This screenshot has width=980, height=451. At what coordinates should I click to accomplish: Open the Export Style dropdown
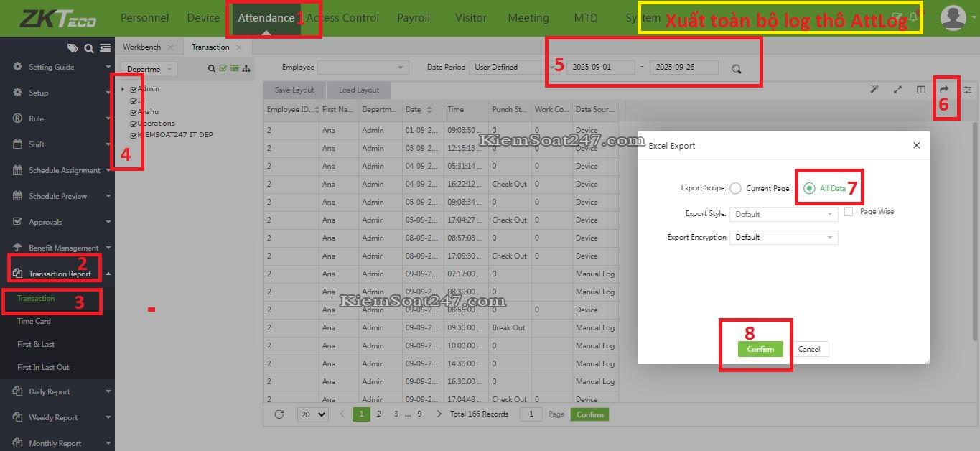coord(783,214)
